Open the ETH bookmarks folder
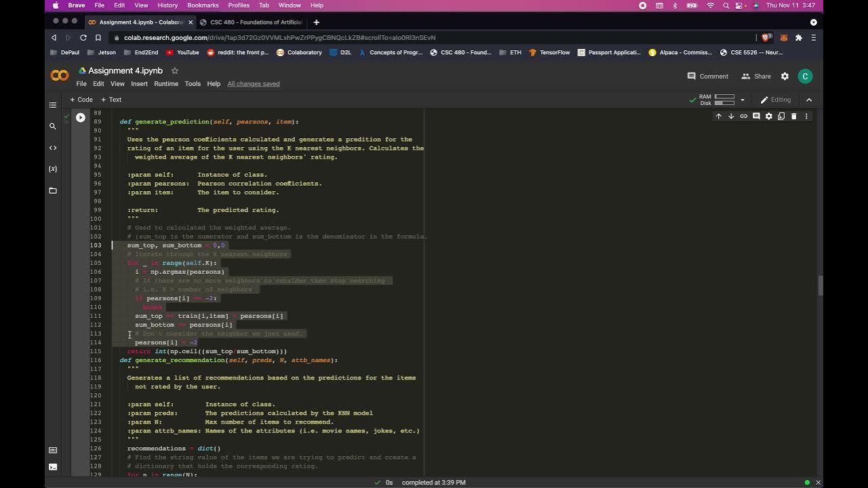868x488 pixels. [510, 52]
